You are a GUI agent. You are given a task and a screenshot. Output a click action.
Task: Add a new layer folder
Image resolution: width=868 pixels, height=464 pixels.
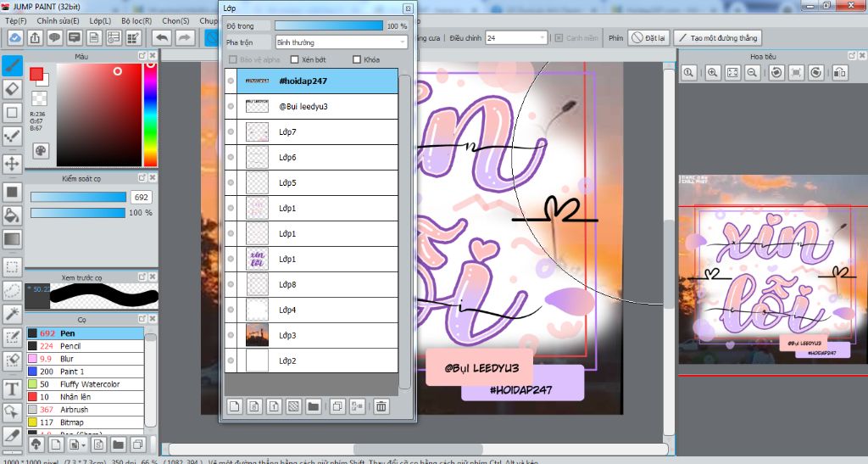click(x=314, y=406)
